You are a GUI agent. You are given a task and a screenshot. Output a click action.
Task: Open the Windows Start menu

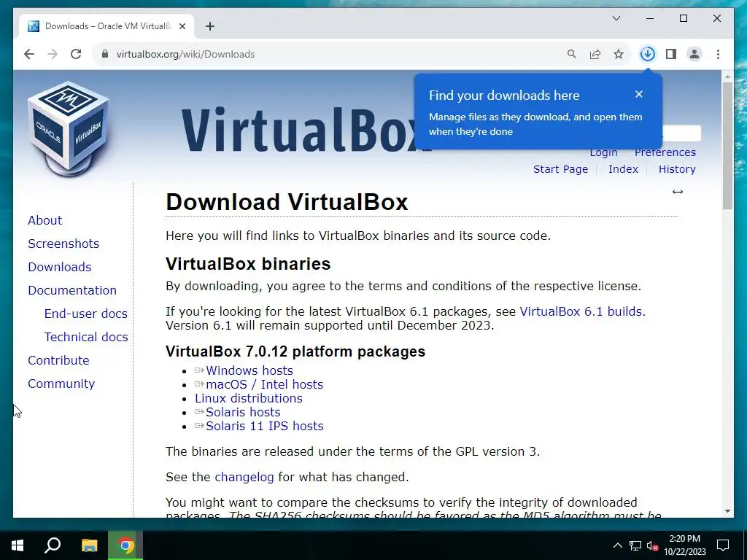pyautogui.click(x=18, y=545)
